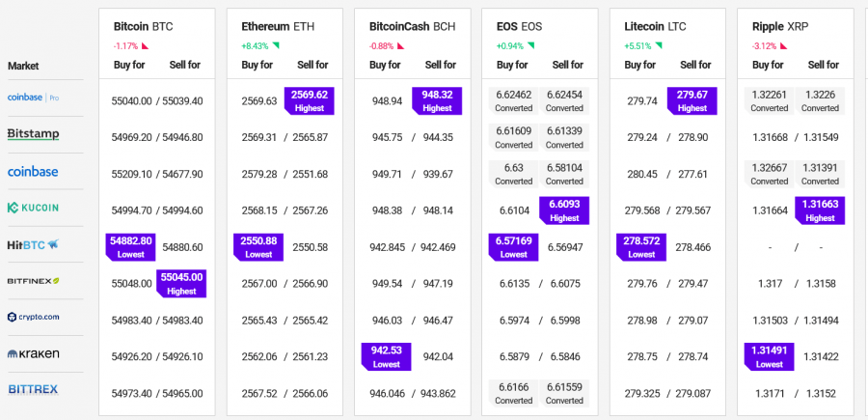Click Ethereum +8.43% change value
Screen dimensions: 868x420
[256, 46]
